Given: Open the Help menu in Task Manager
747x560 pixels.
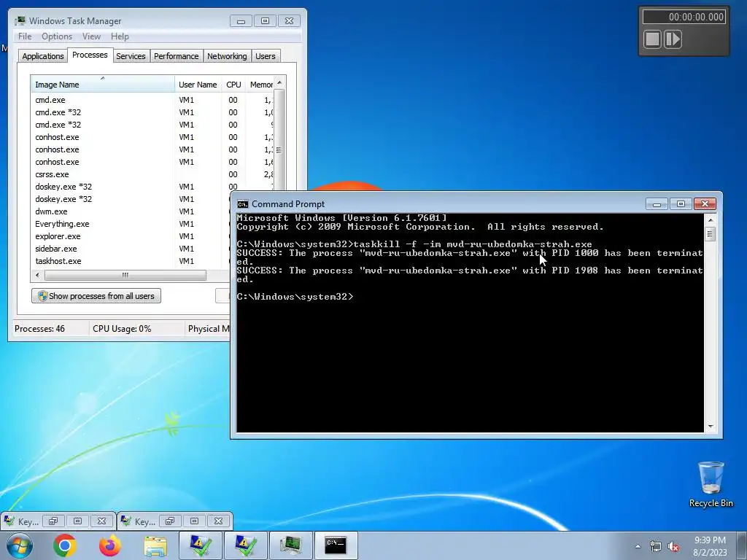Looking at the screenshot, I should click(x=120, y=36).
